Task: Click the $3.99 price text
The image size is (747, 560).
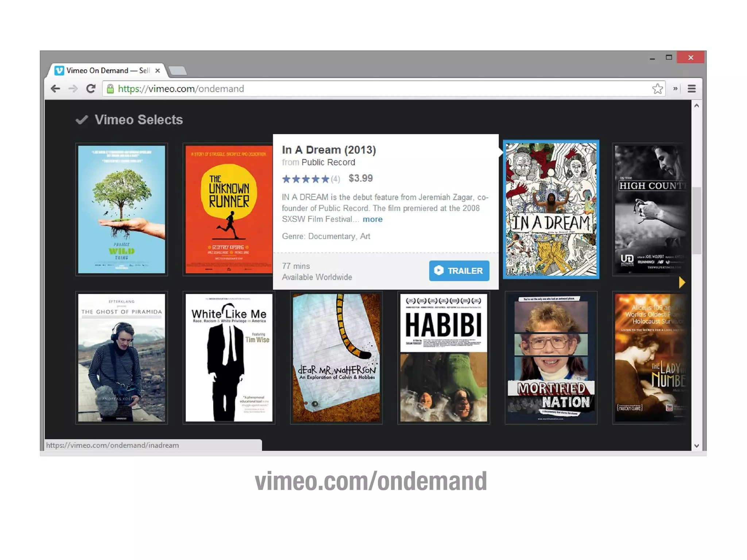Action: coord(360,178)
